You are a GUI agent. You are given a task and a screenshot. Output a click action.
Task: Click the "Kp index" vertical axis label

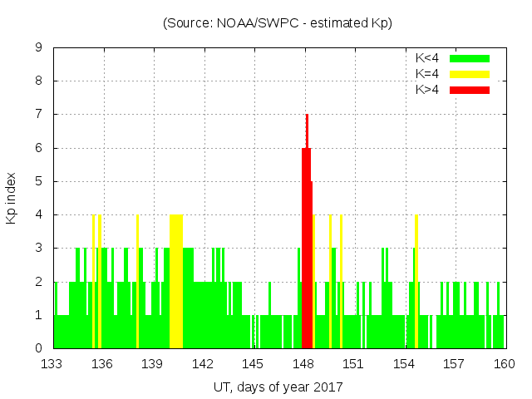coord(12,198)
